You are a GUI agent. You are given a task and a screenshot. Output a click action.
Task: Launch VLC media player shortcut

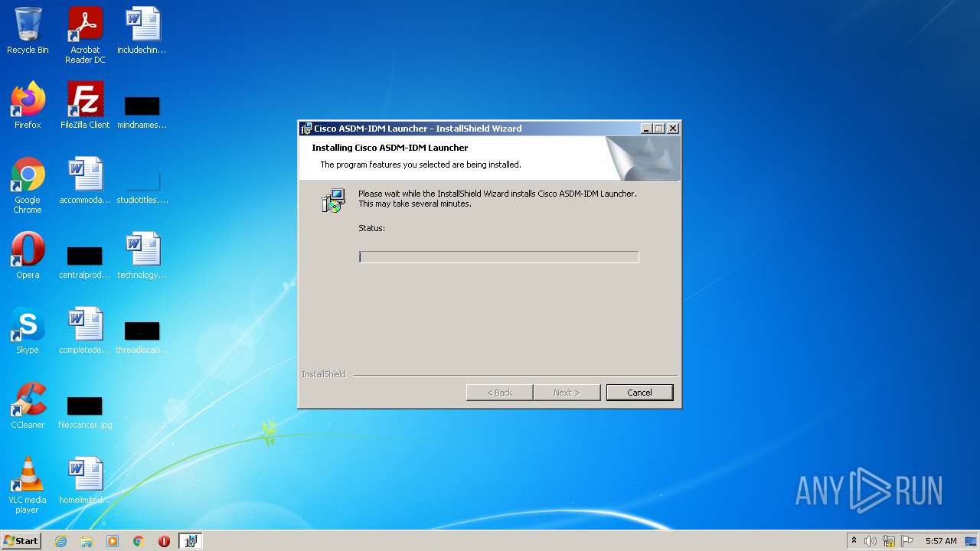point(28,486)
